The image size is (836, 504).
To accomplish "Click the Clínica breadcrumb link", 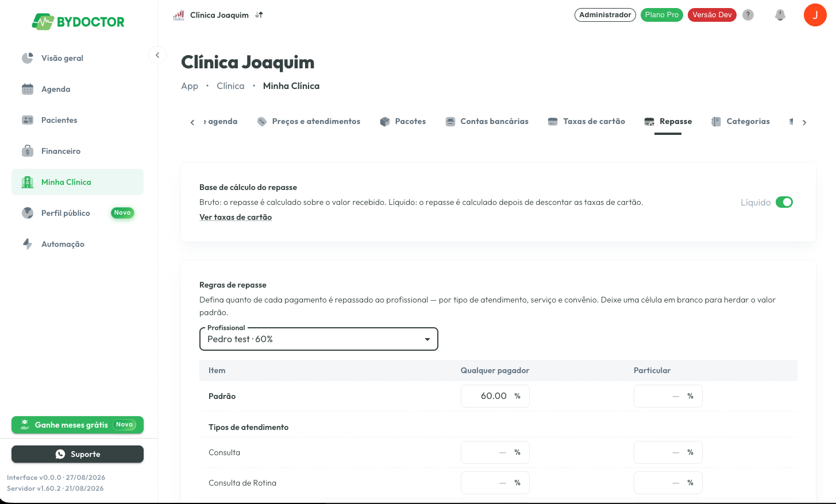I will 230,86.
